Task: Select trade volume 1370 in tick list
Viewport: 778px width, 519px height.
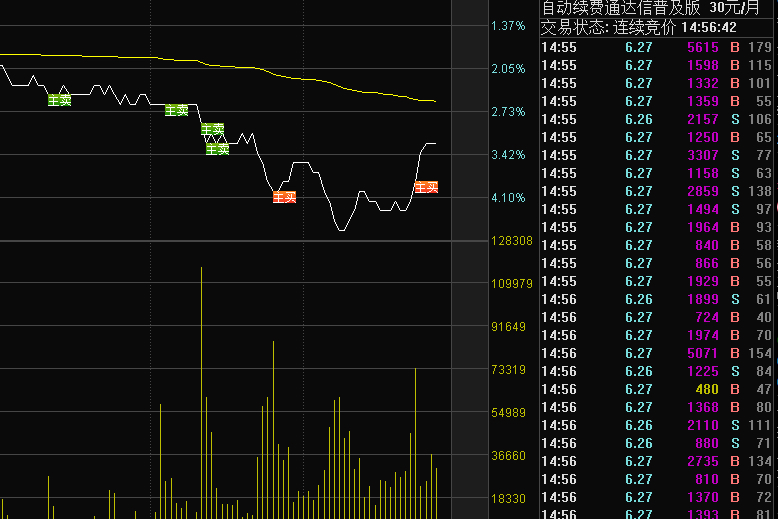Action: (703, 497)
